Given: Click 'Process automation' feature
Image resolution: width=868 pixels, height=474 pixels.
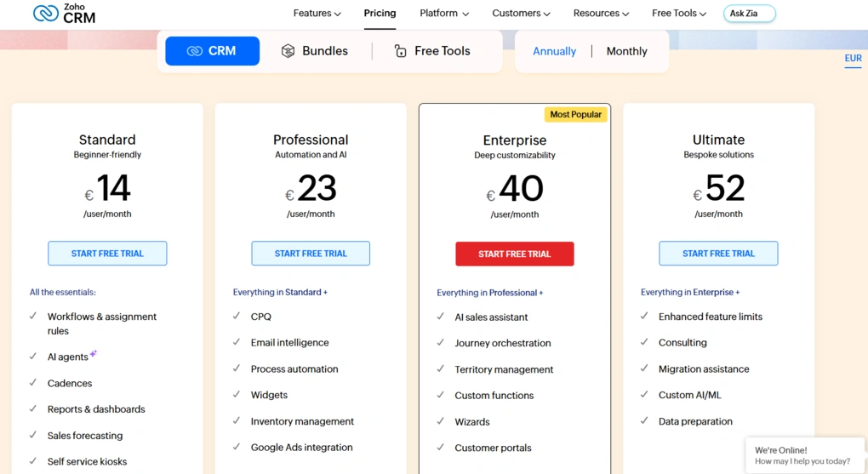Looking at the screenshot, I should click(294, 369).
